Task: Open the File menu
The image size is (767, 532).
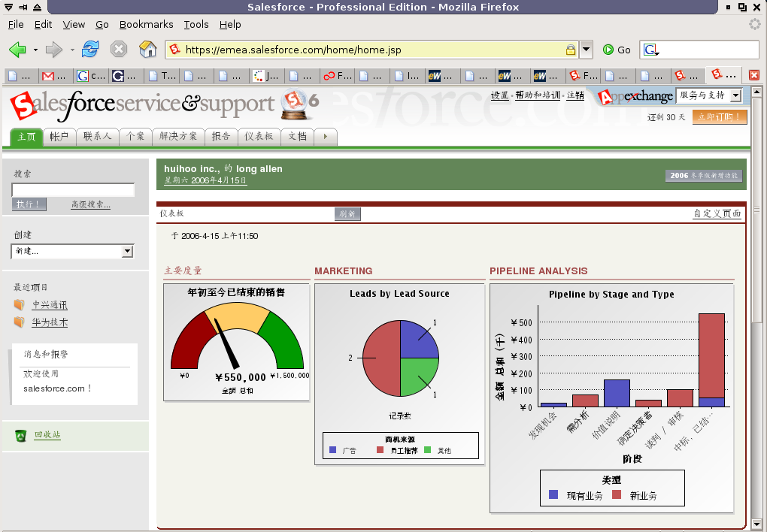Action: click(16, 25)
